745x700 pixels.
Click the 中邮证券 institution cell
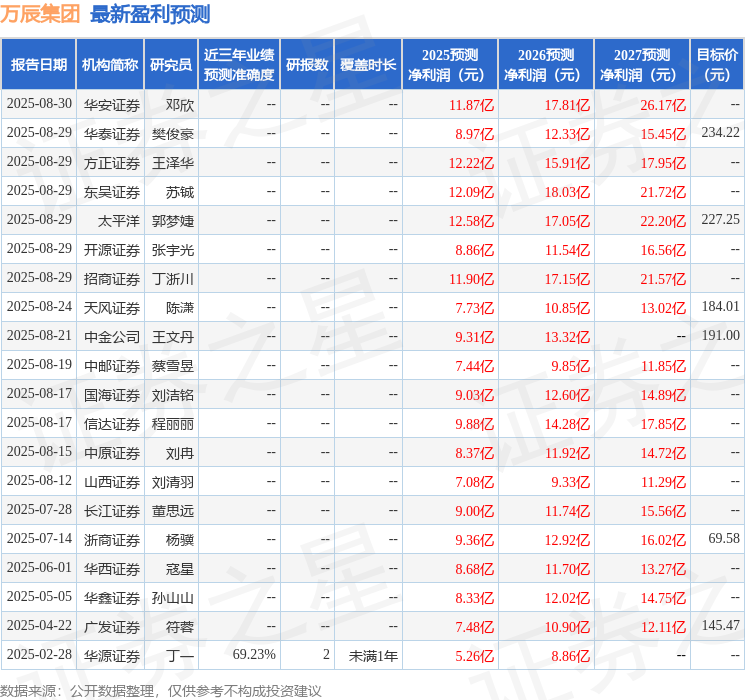pyautogui.click(x=112, y=366)
